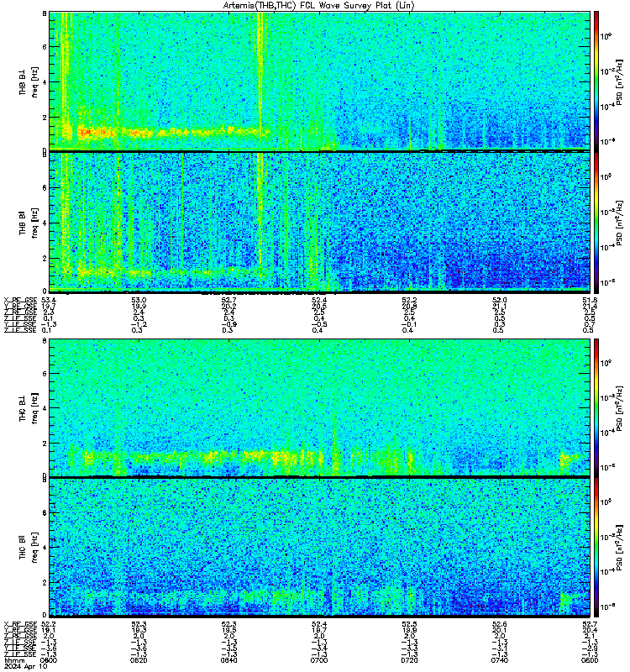Screen dimensions: 630x672
Task: Click the THC B-perpendicular spectrogram panel
Action: (319, 407)
